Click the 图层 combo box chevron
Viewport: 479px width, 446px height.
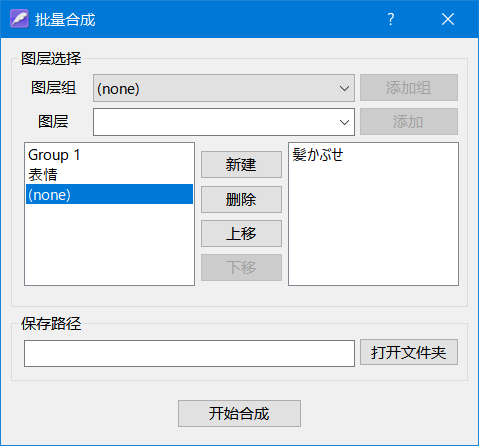click(x=344, y=122)
